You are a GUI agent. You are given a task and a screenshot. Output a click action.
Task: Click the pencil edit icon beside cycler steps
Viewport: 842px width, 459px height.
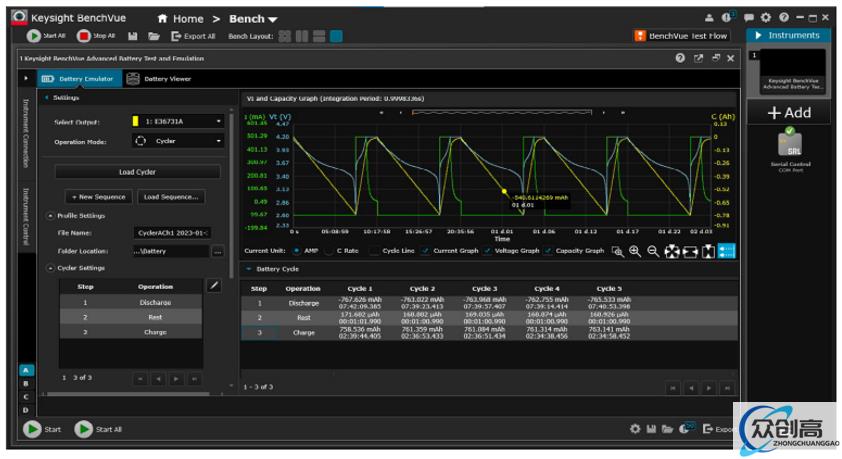[213, 286]
